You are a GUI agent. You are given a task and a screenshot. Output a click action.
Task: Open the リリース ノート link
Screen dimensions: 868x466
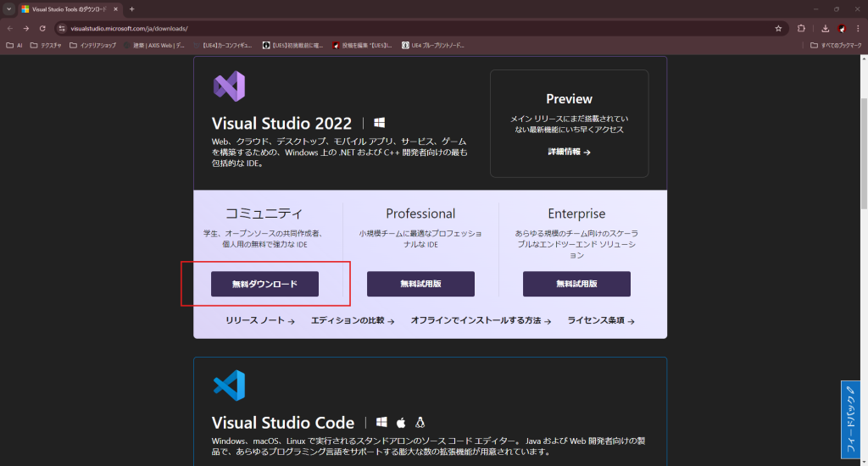click(259, 321)
